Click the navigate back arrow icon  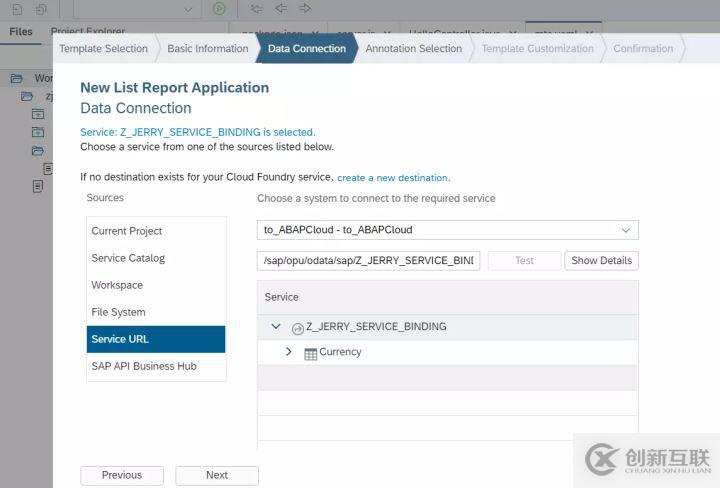click(281, 8)
